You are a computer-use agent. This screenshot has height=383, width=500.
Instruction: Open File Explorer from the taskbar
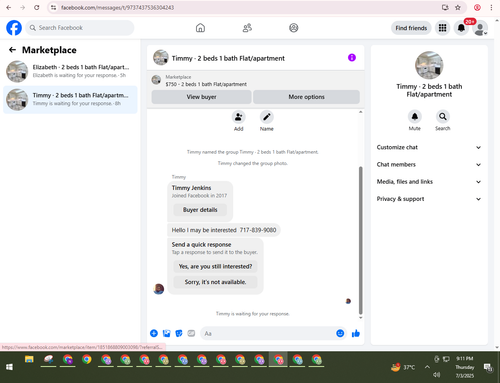pyautogui.click(x=29, y=360)
